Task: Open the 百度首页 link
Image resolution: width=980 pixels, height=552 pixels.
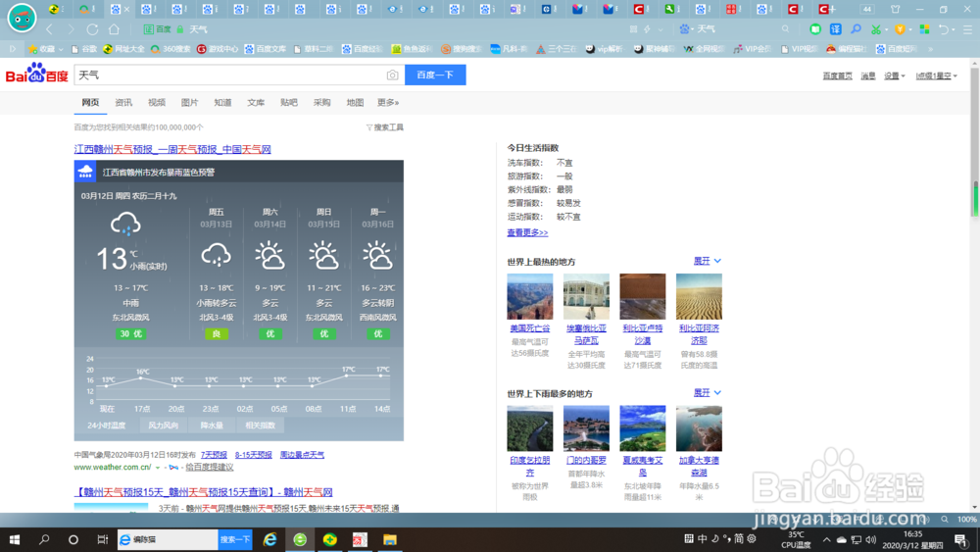Action: 838,75
